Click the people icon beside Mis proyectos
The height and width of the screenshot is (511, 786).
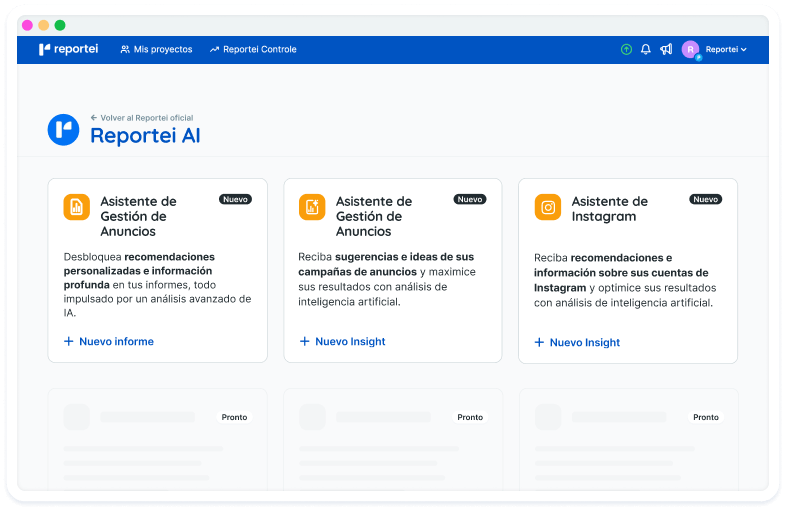[125, 49]
